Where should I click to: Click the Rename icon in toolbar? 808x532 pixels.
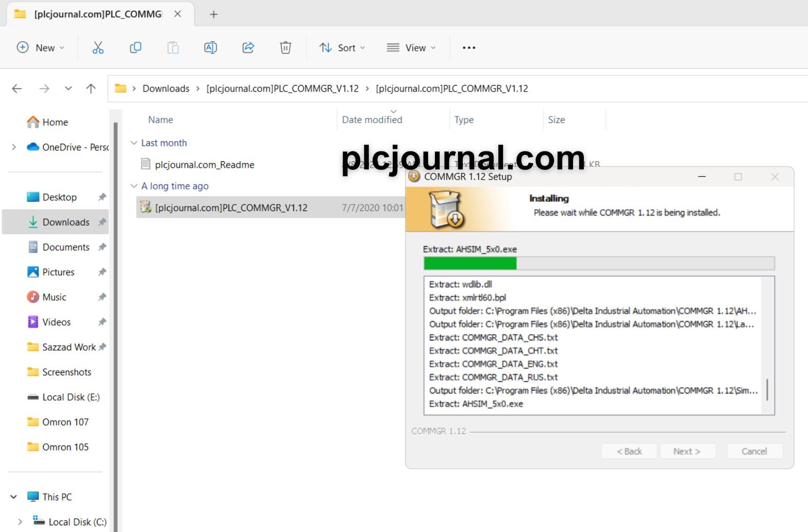point(211,48)
